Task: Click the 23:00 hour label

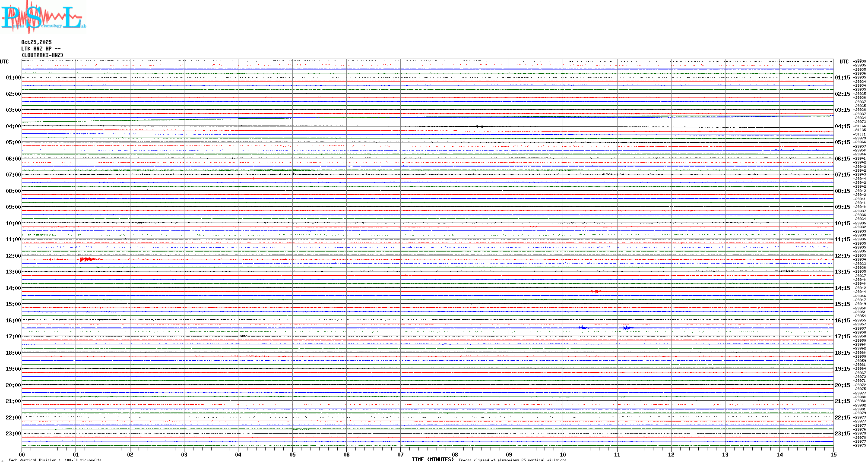Action: 13,434
